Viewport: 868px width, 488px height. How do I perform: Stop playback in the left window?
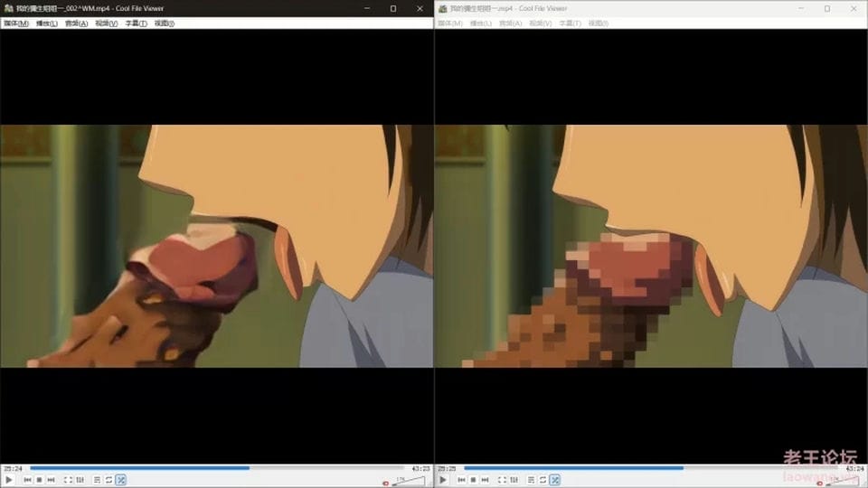(x=39, y=480)
